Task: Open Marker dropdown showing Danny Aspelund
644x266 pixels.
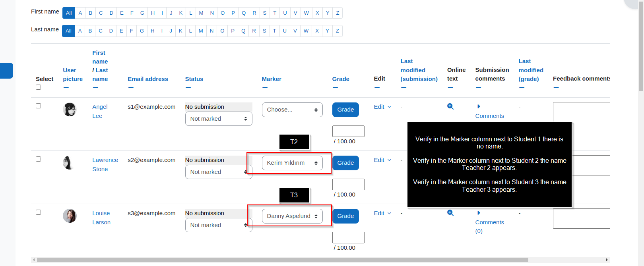Action: tap(292, 216)
